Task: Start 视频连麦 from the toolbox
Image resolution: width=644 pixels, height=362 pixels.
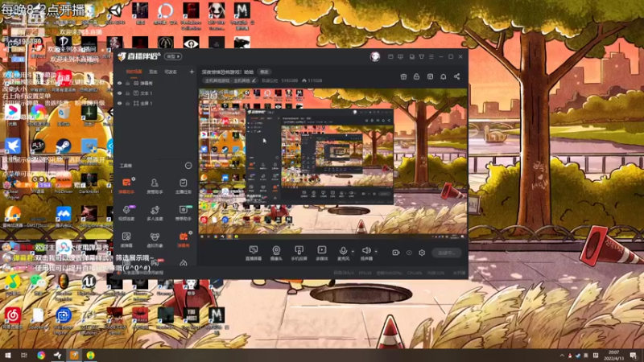Action: 126,212
